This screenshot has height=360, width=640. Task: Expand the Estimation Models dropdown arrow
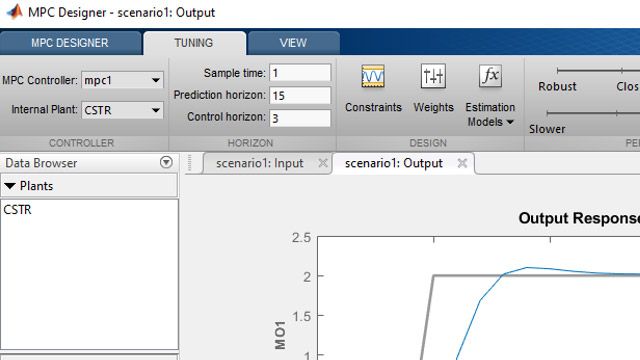(x=510, y=122)
